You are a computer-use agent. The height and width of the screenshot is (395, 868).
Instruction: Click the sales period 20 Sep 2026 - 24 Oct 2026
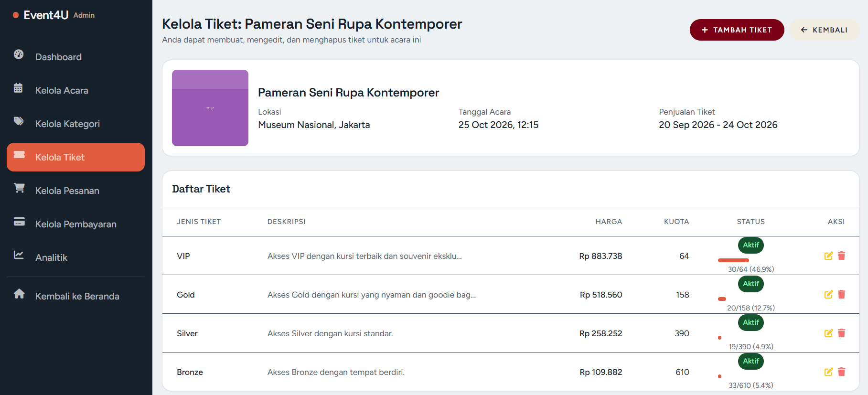tap(718, 125)
